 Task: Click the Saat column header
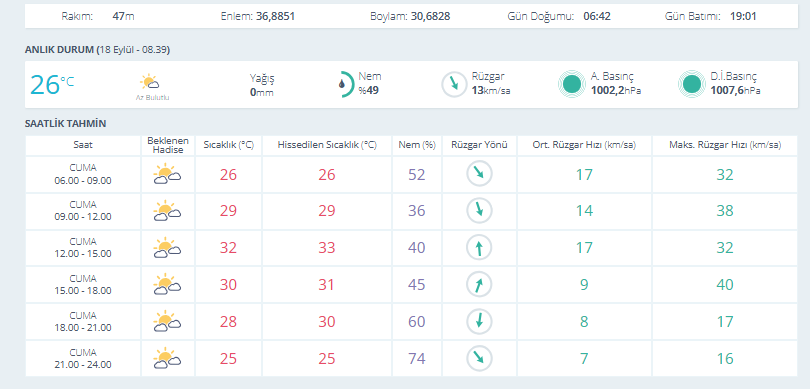tap(83, 145)
